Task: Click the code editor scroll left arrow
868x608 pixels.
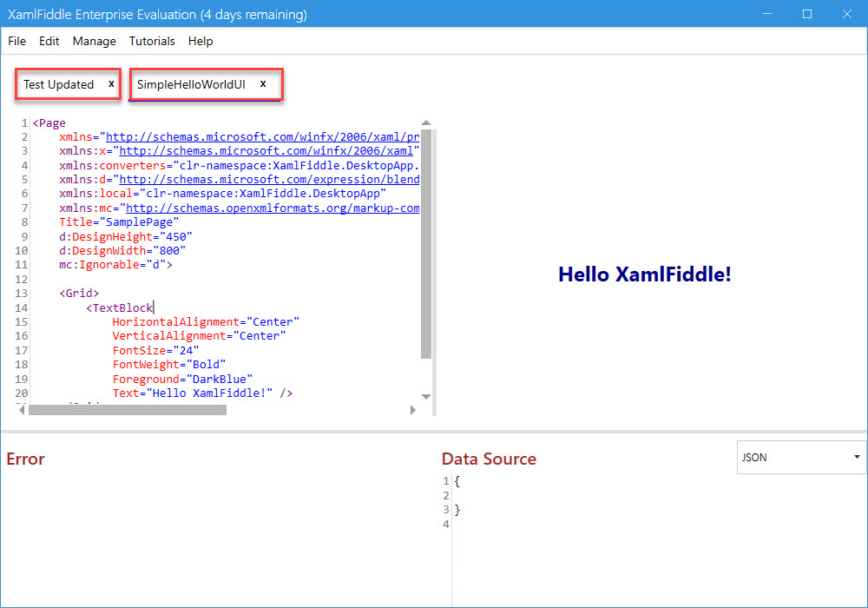Action: (23, 410)
